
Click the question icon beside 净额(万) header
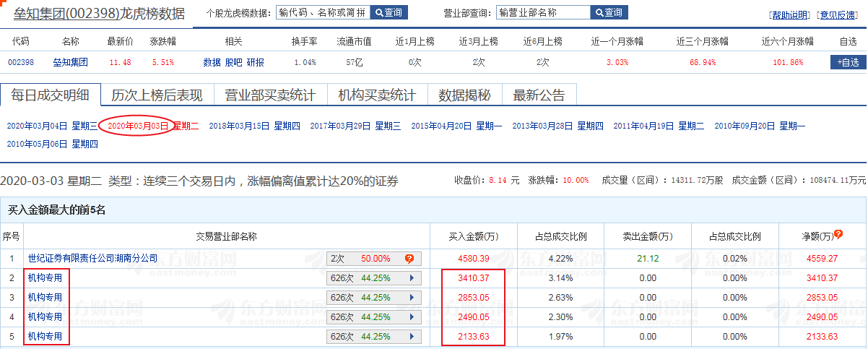pos(838,235)
